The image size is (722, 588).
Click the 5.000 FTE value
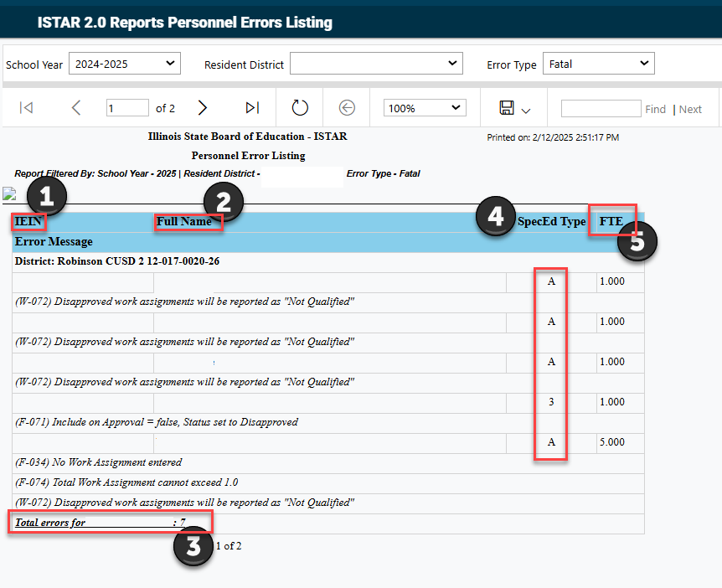[x=612, y=442]
